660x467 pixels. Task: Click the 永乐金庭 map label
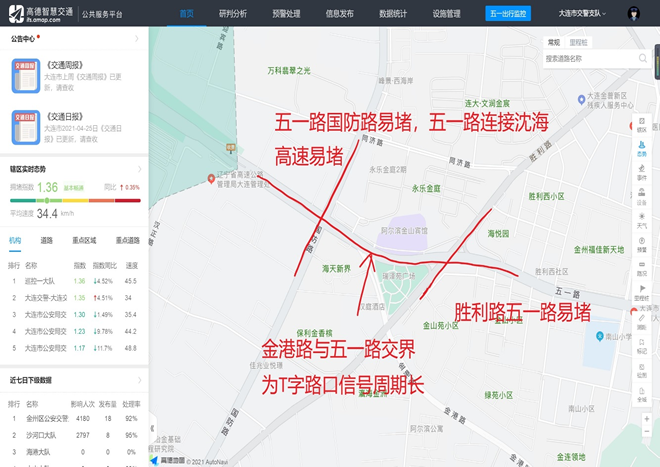[x=426, y=189]
